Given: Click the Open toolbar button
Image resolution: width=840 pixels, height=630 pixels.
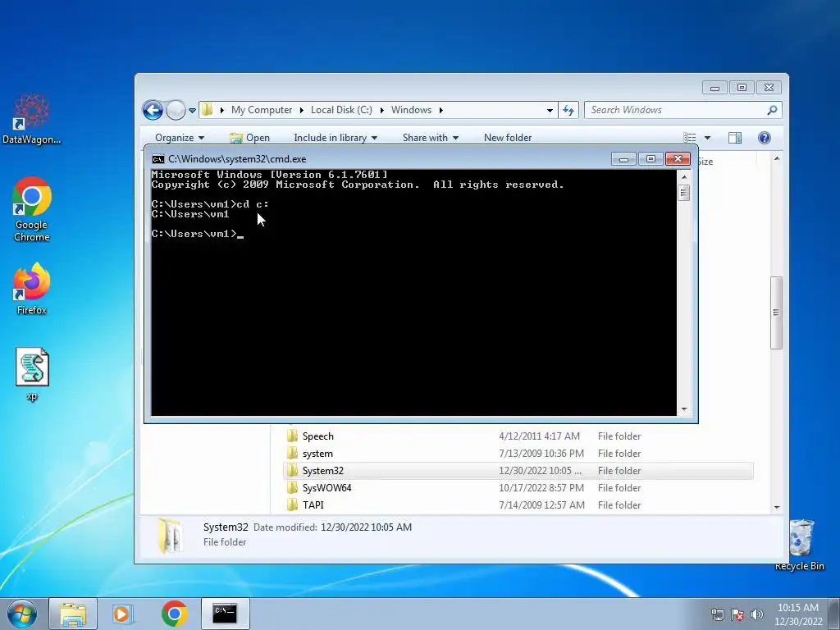Looking at the screenshot, I should tap(249, 138).
